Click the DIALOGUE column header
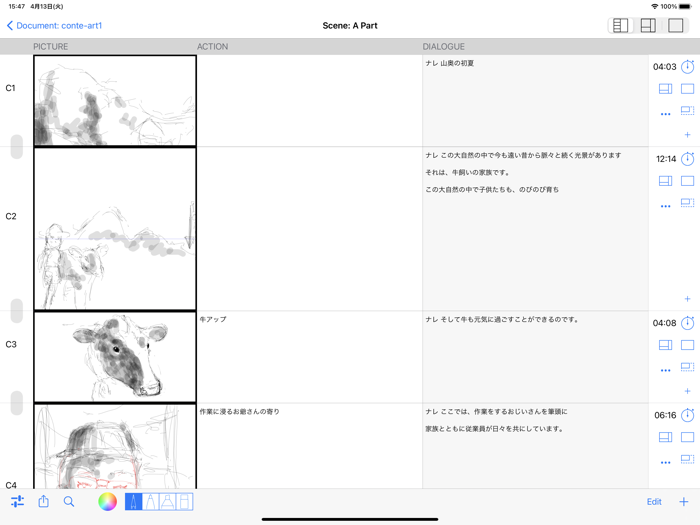This screenshot has width=700, height=525. [x=443, y=46]
